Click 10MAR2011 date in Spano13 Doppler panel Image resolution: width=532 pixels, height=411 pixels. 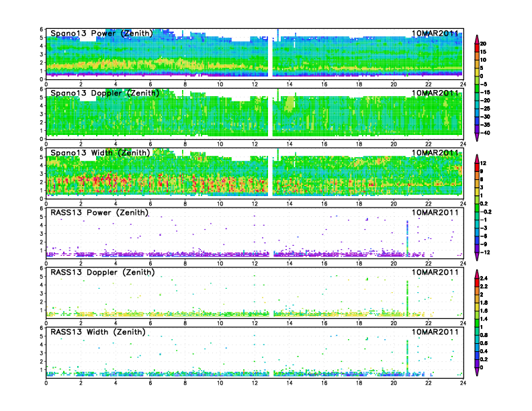click(435, 93)
